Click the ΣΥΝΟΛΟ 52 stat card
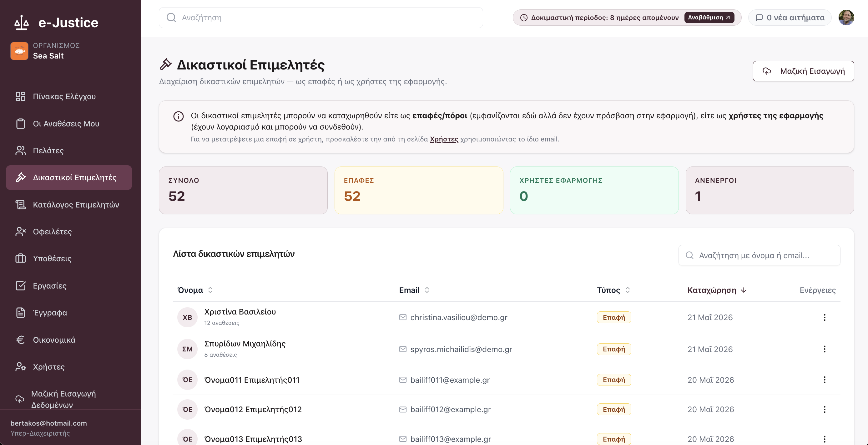The image size is (868, 445). (x=243, y=190)
